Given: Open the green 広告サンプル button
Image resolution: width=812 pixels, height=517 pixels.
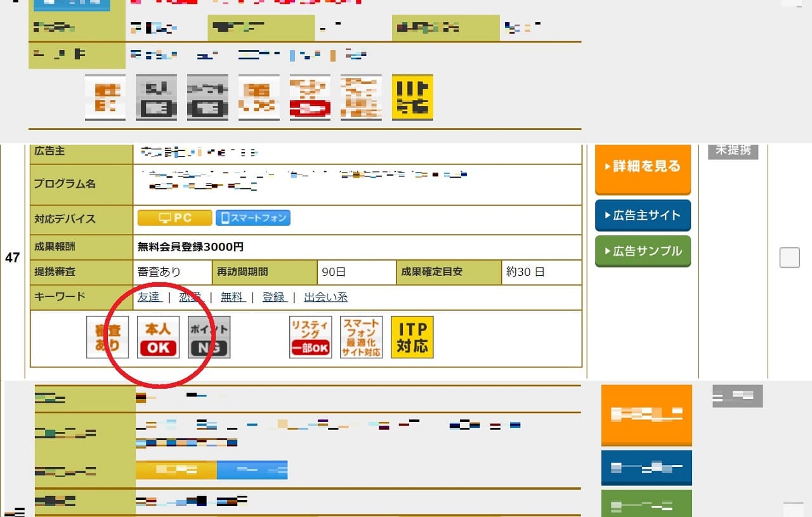Looking at the screenshot, I should pos(643,251).
